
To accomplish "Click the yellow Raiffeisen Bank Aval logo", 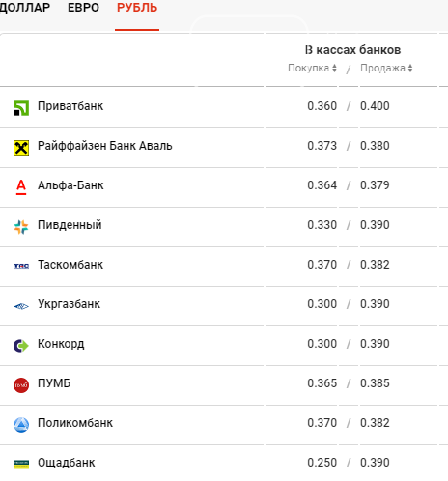I will pyautogui.click(x=21, y=148).
